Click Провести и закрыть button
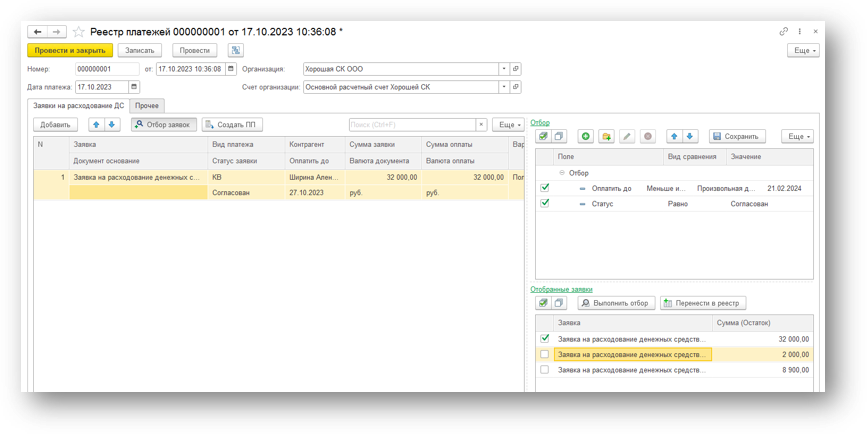Image resolution: width=867 pixels, height=434 pixels. pos(70,50)
